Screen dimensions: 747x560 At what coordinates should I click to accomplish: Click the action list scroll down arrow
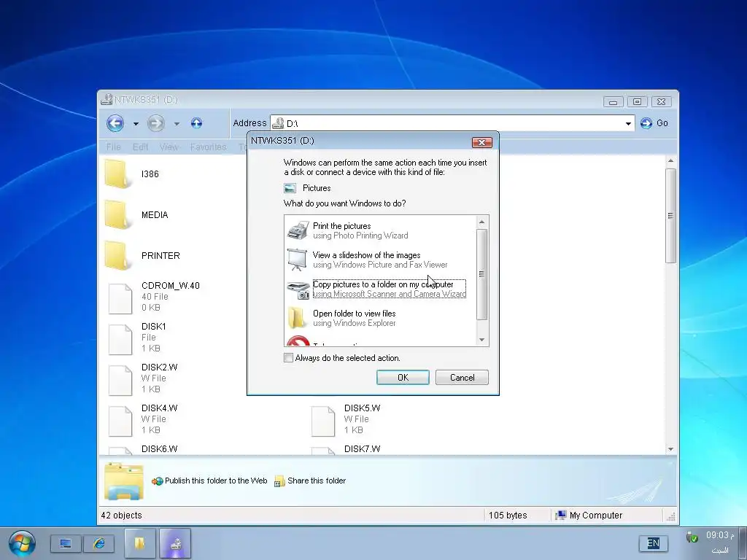coord(481,340)
